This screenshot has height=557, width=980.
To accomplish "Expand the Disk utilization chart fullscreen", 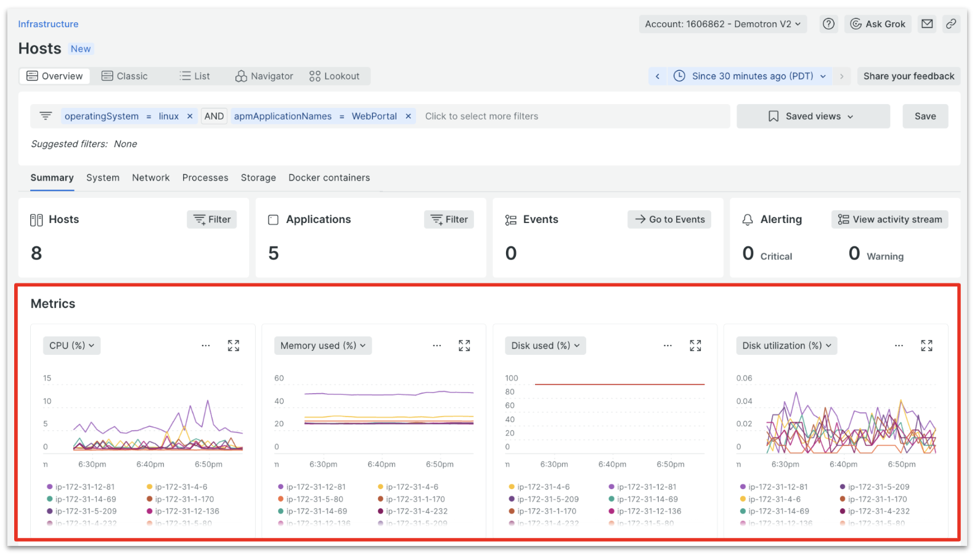I will (x=926, y=346).
